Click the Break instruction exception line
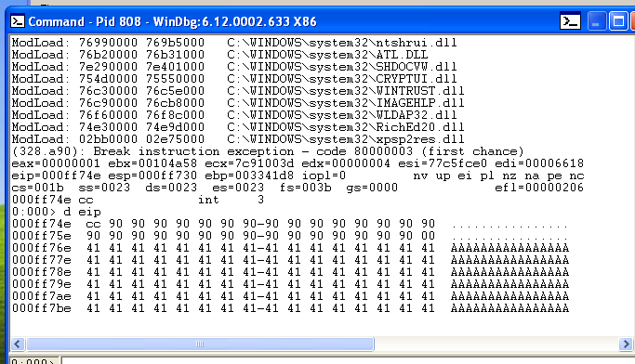 tap(268, 151)
